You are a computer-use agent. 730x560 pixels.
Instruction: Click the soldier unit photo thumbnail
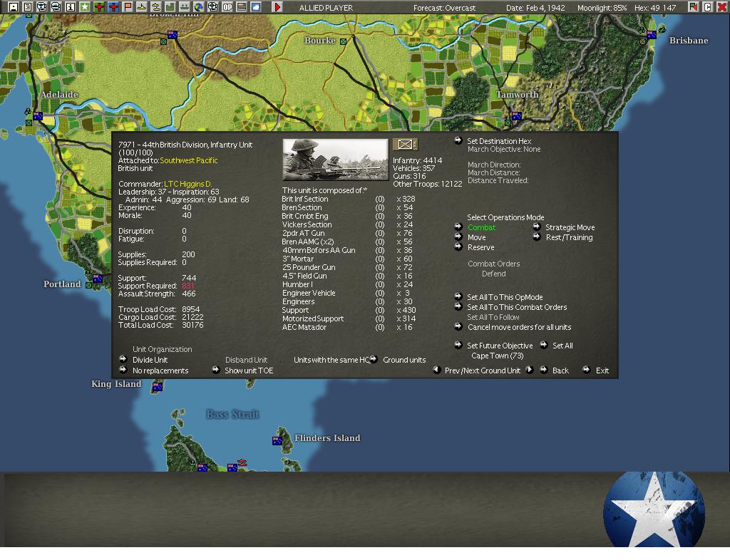click(x=335, y=160)
